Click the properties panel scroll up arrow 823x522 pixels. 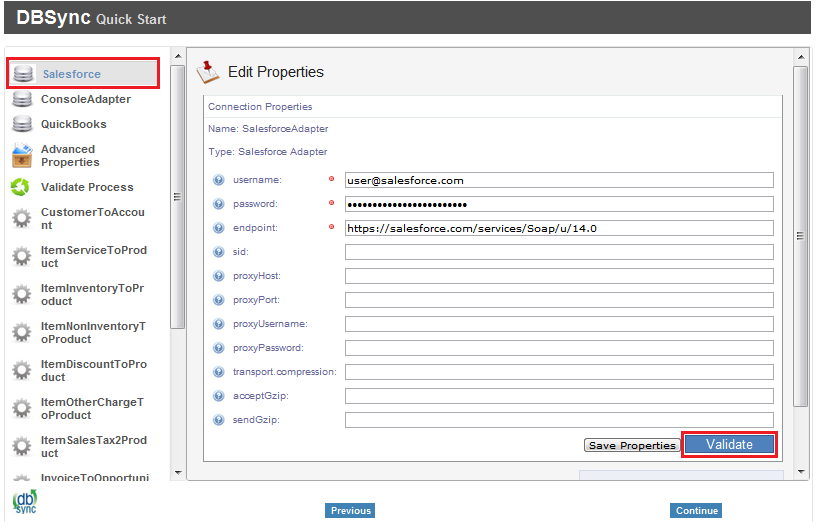point(800,59)
